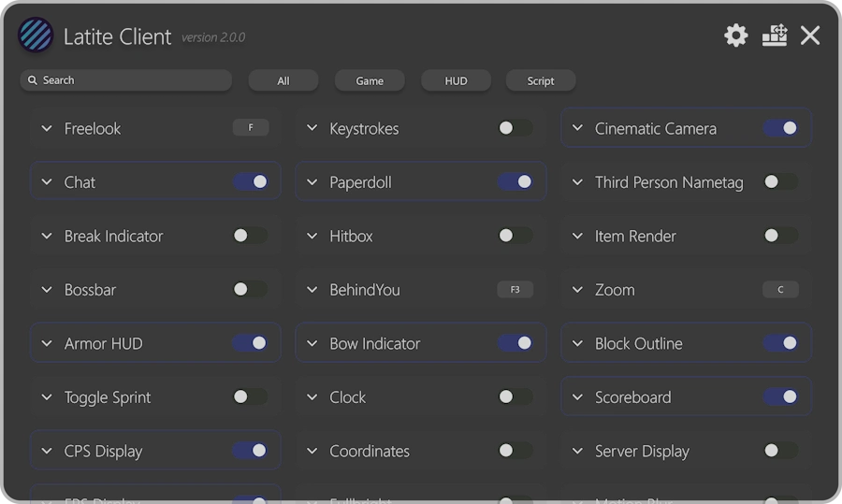Expand the Zoom settings chevron
842x504 pixels.
(577, 289)
